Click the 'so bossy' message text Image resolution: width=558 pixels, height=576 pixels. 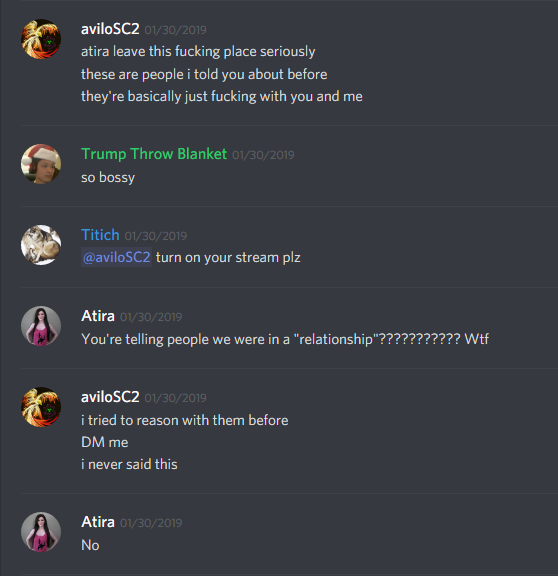coord(108,177)
